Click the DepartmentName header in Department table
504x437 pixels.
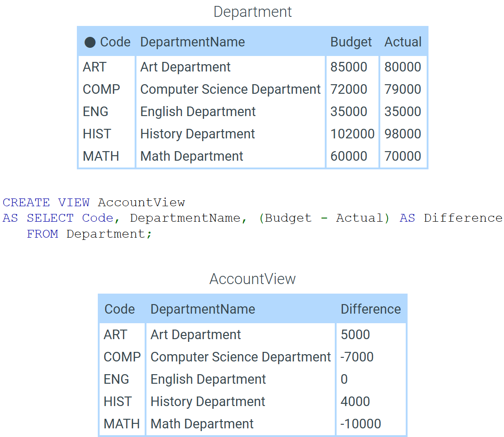click(192, 42)
